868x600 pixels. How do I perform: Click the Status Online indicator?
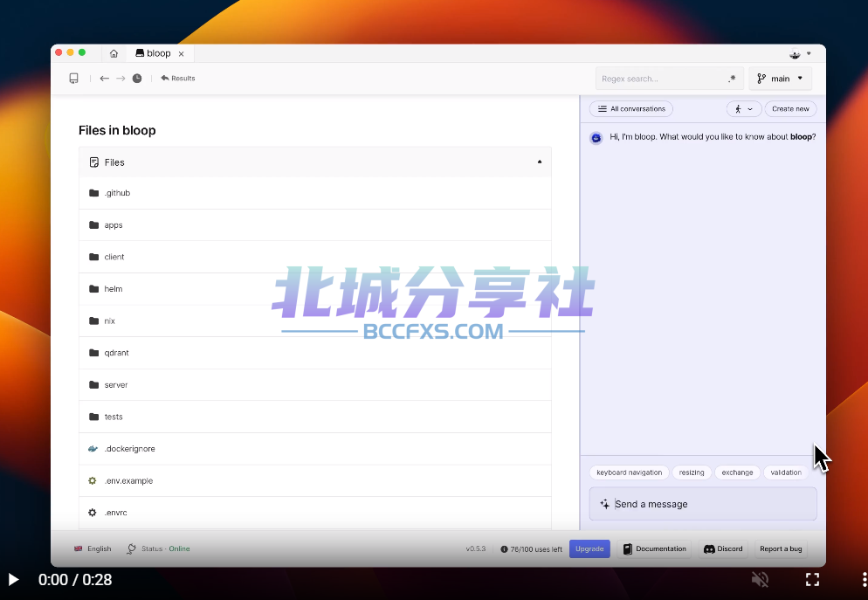point(158,548)
